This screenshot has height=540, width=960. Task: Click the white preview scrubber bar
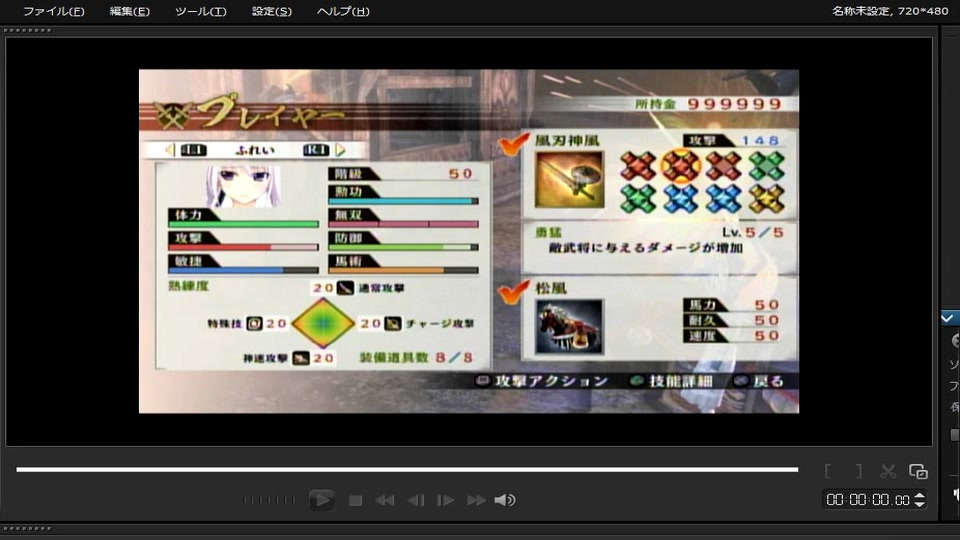(407, 470)
